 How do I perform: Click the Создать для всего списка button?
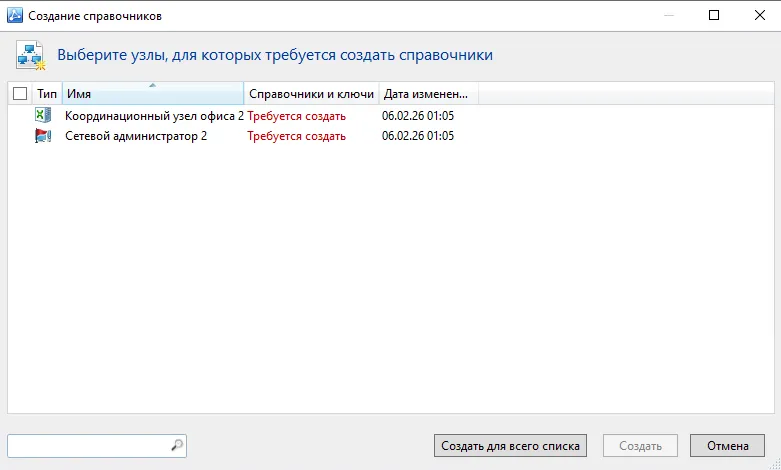(511, 446)
